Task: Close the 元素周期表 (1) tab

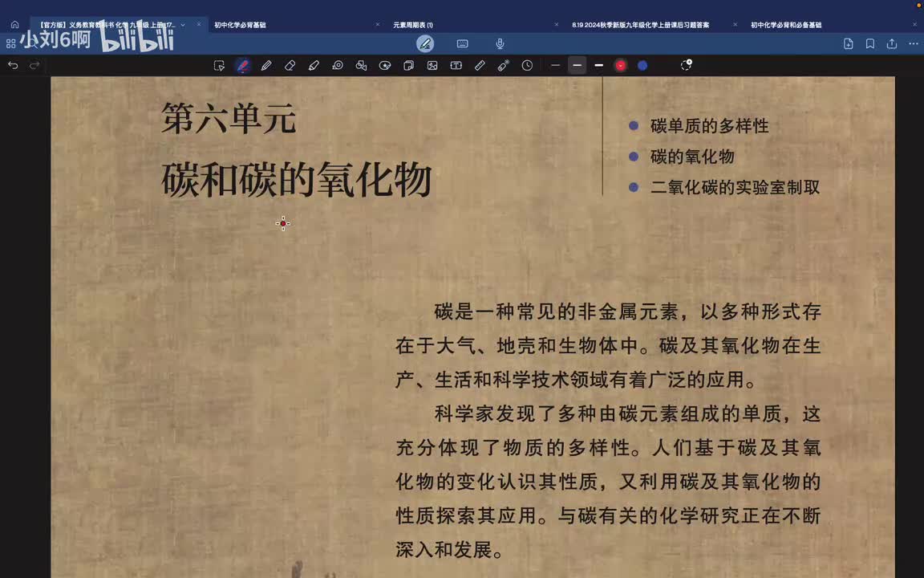Action: pos(557,25)
